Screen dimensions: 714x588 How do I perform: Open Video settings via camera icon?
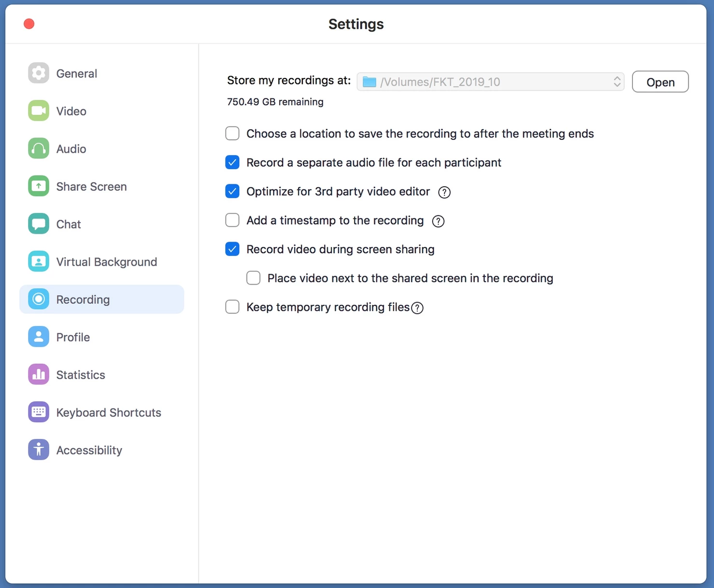click(x=39, y=111)
